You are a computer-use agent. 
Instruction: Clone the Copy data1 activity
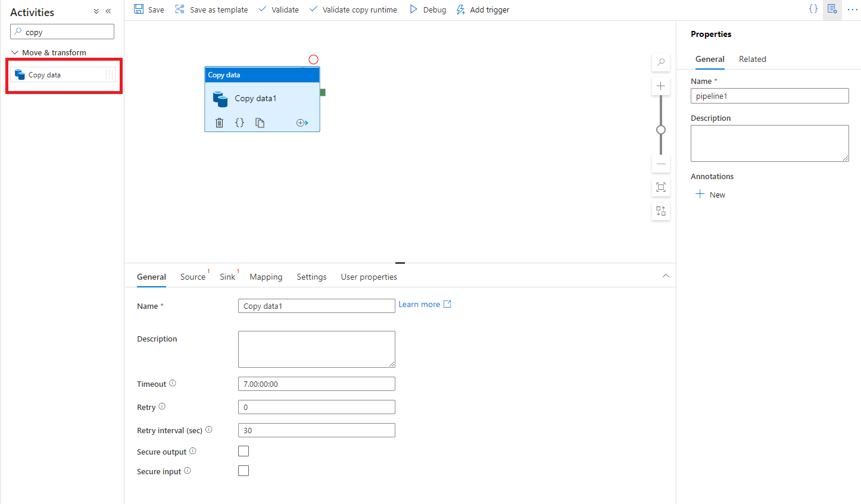260,123
